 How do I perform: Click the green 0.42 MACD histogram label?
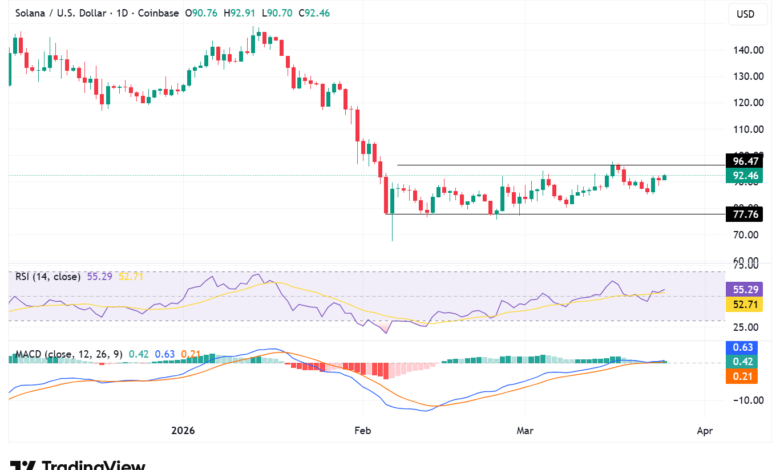point(745,361)
